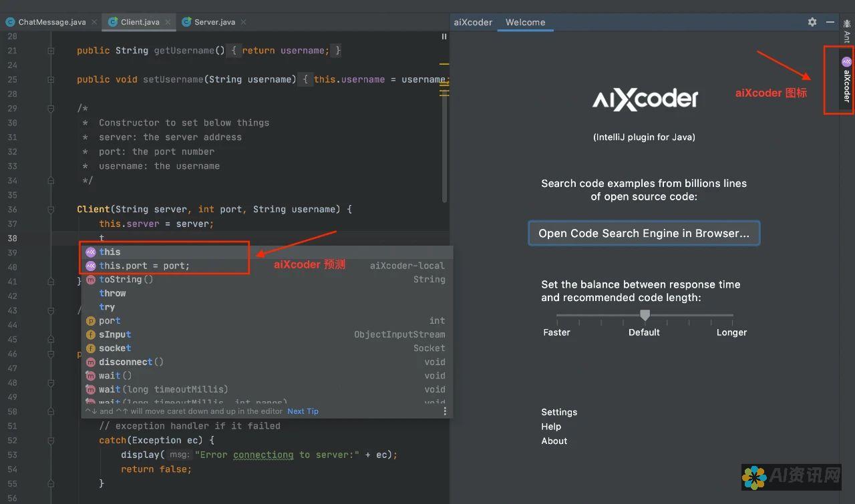This screenshot has width=855, height=504.
Task: Click the aiXcoder tool window title
Action: pyautogui.click(x=473, y=22)
